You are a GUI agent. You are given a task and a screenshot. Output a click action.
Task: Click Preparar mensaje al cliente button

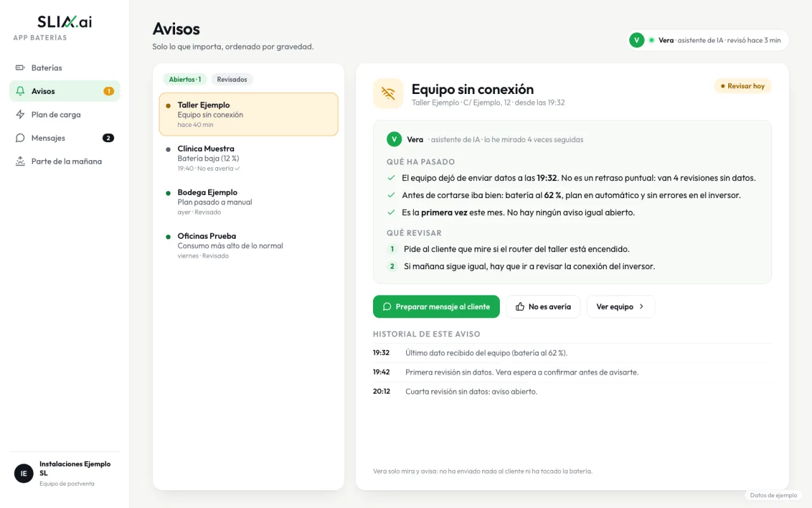point(436,307)
